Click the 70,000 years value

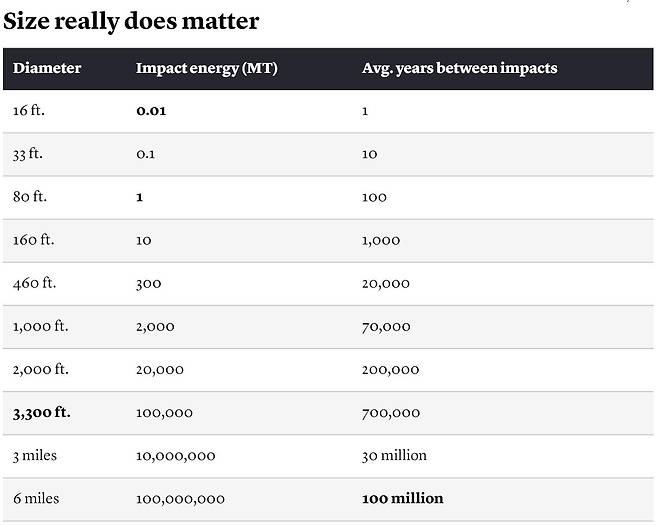[386, 327]
